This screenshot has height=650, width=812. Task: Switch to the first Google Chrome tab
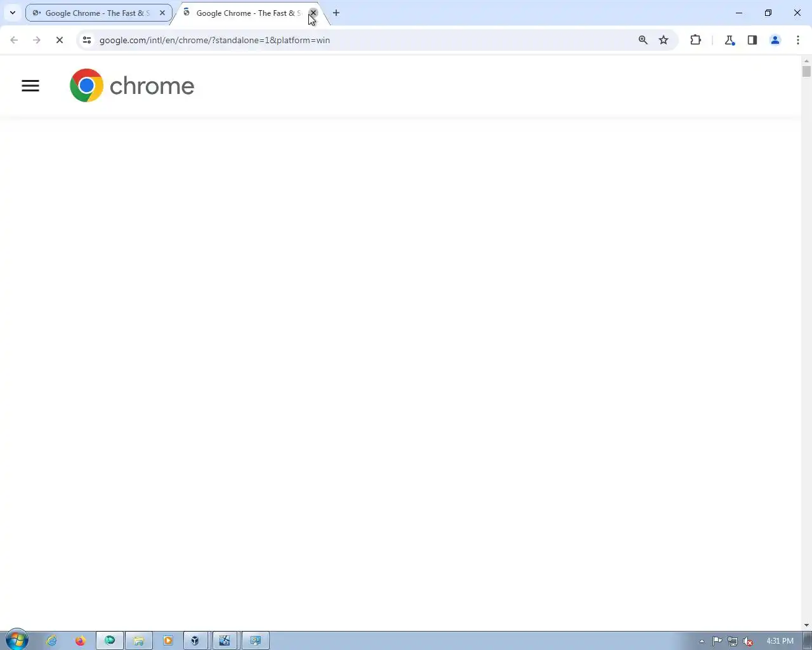coord(98,13)
